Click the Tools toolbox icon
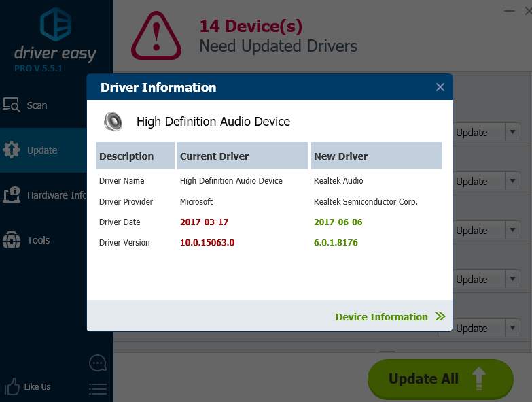The width and height of the screenshot is (532, 402). coord(12,239)
